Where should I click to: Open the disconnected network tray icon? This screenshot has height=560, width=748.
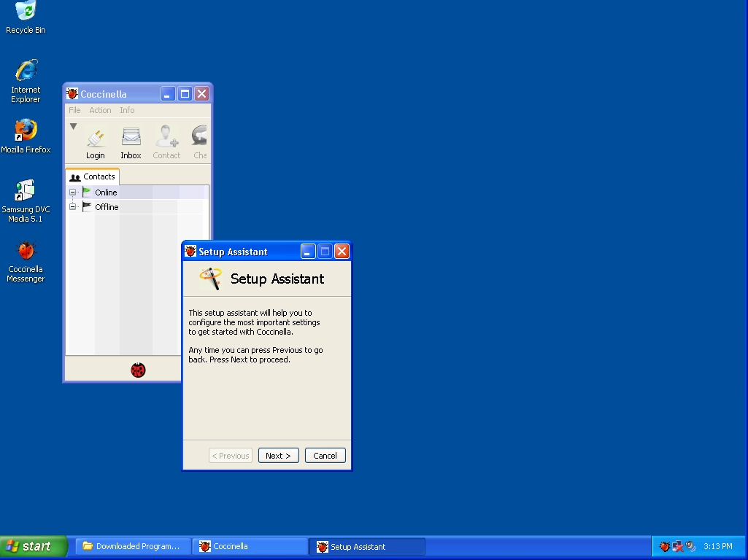[677, 546]
